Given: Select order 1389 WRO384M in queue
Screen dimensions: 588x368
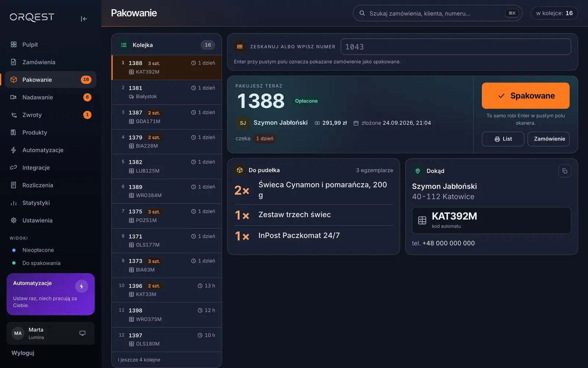Looking at the screenshot, I should 166,191.
